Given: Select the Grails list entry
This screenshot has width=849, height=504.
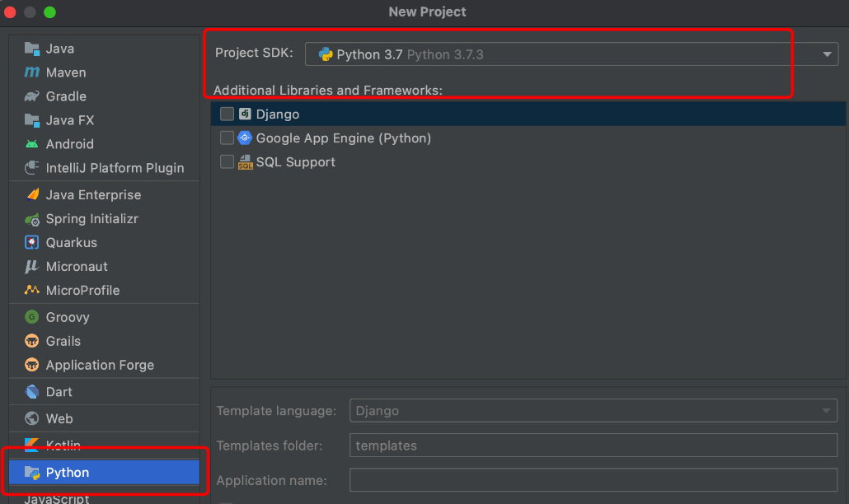Looking at the screenshot, I should (104, 341).
